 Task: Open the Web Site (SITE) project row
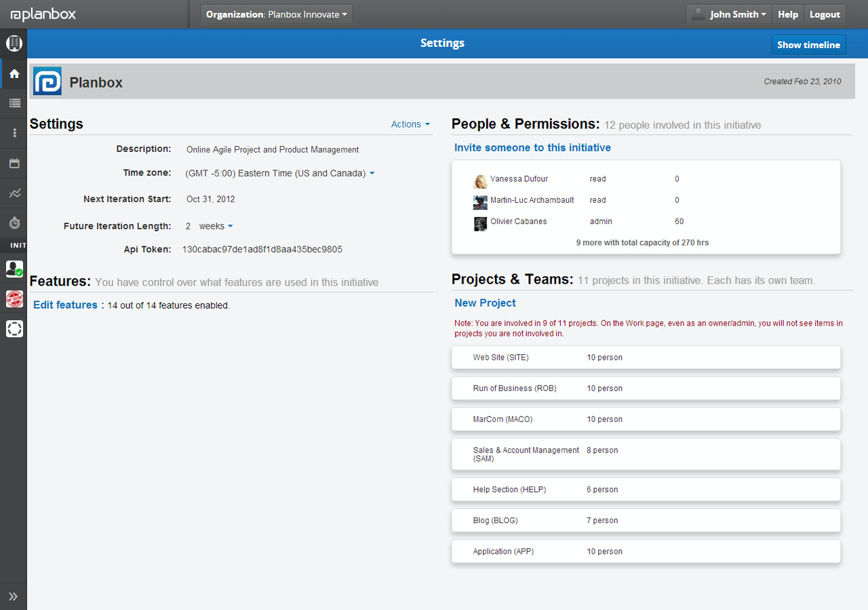click(x=646, y=358)
